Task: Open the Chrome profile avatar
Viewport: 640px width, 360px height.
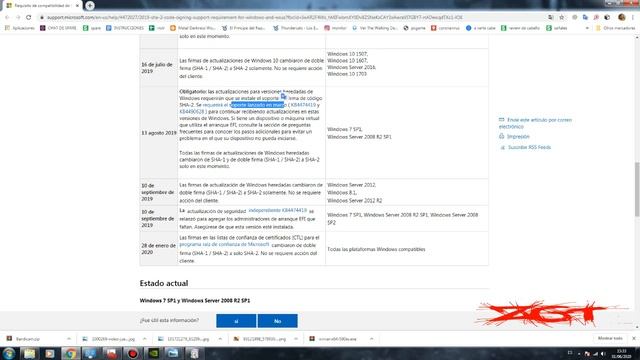Action: click(x=622, y=18)
